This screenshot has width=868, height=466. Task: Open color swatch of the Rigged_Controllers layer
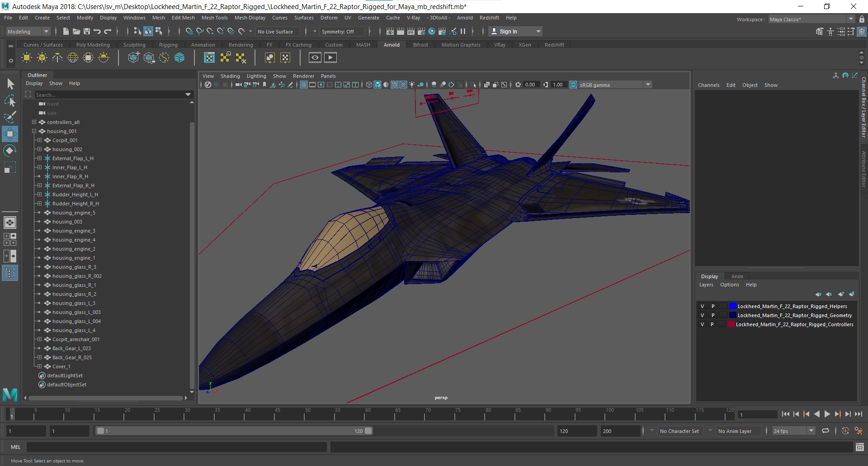click(x=731, y=324)
